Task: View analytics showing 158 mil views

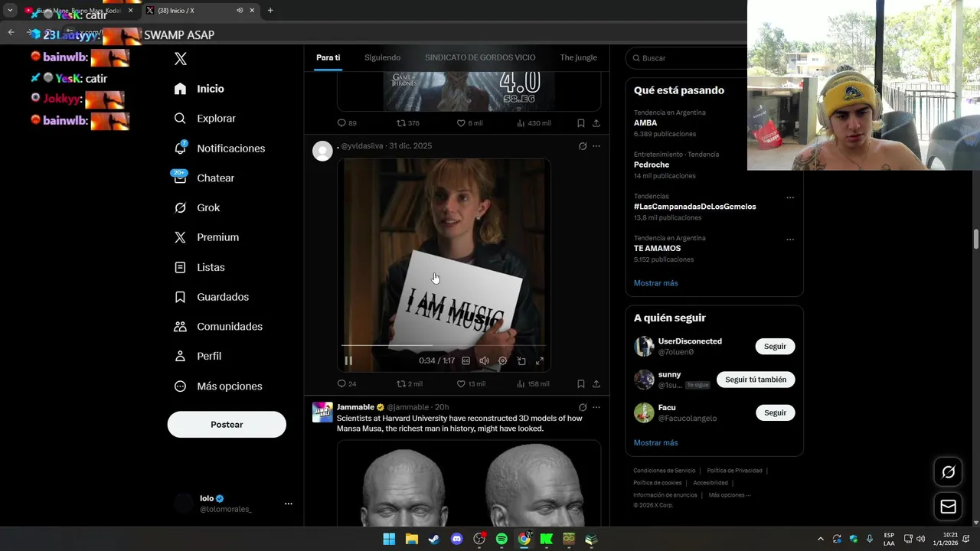Action: click(x=533, y=383)
